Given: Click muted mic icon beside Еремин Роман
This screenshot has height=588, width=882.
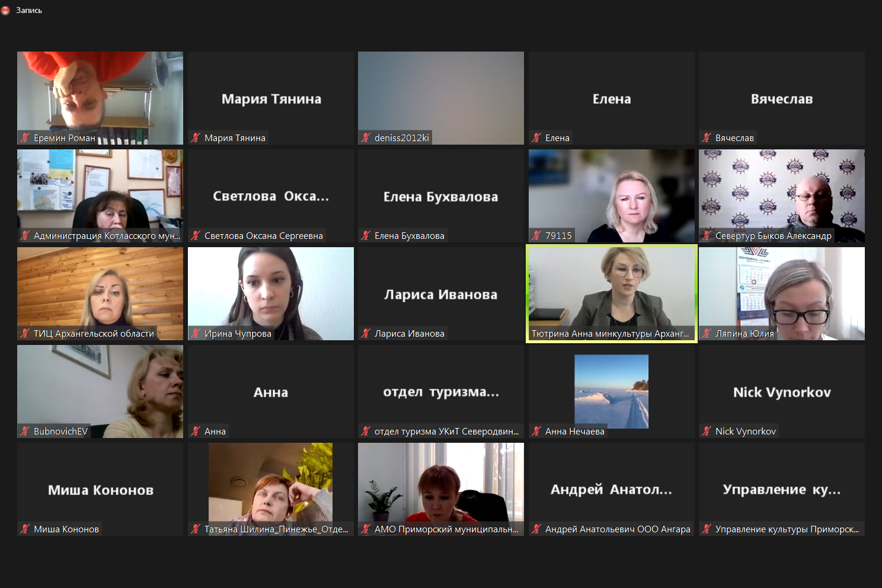Looking at the screenshot, I should (x=25, y=138).
